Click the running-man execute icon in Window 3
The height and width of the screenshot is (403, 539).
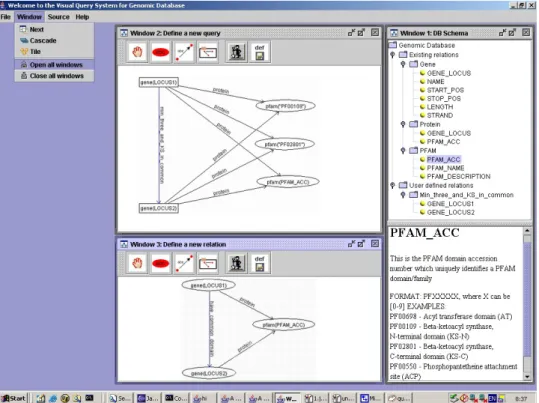[x=236, y=263]
